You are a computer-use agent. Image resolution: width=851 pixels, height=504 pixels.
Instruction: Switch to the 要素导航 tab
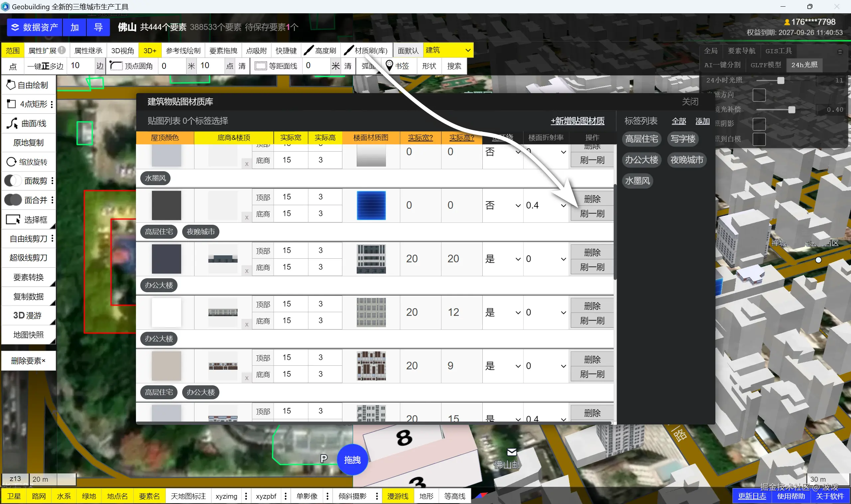click(x=741, y=51)
